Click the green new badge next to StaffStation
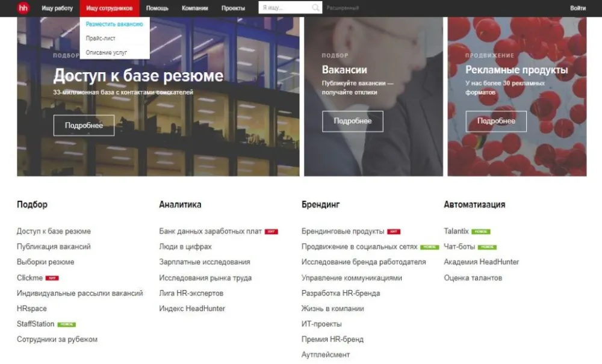The width and height of the screenshot is (602, 364). pos(66,324)
